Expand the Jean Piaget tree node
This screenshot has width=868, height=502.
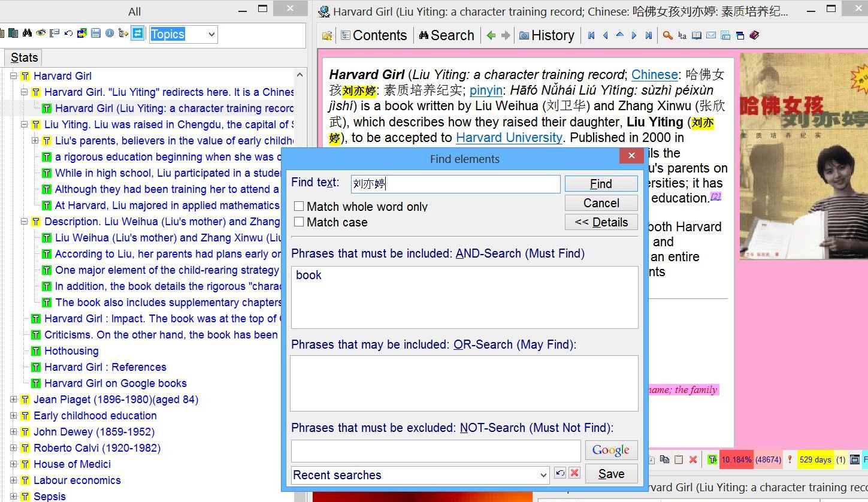point(13,399)
